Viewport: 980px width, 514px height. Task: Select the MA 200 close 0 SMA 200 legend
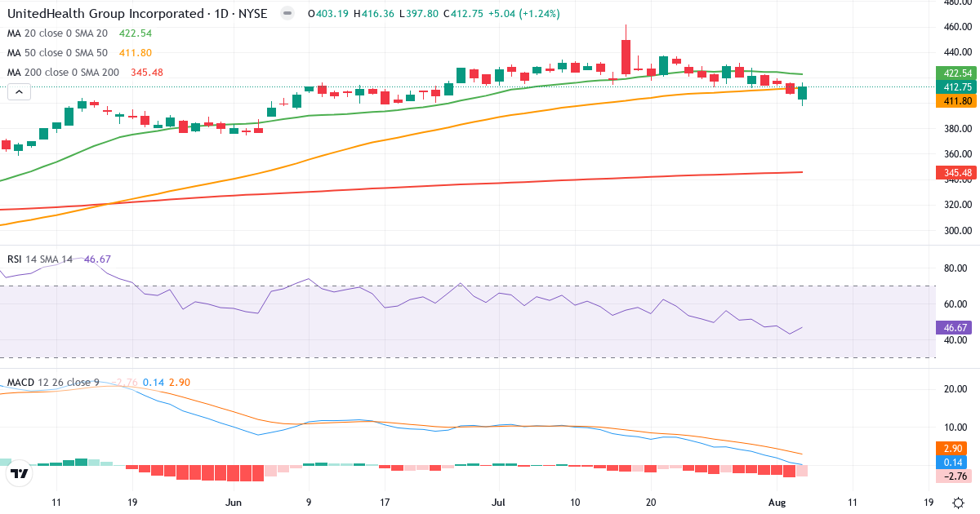[63, 73]
